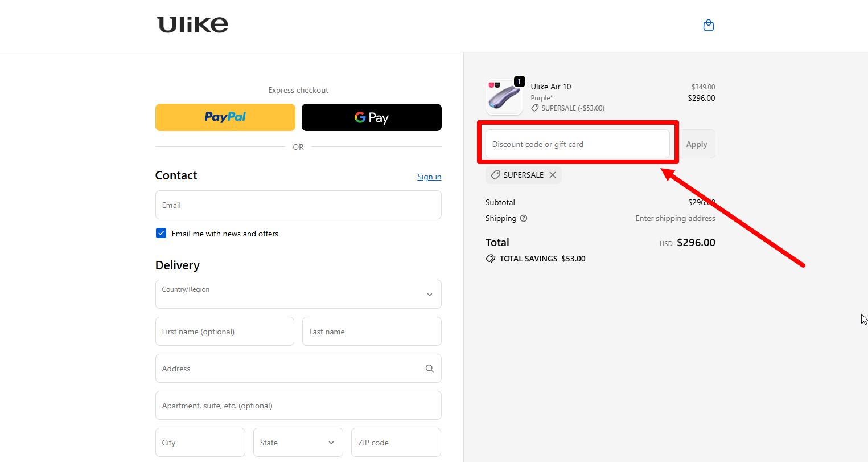This screenshot has width=868, height=462.
Task: Focus the Discount code or gift card field
Action: (x=577, y=144)
